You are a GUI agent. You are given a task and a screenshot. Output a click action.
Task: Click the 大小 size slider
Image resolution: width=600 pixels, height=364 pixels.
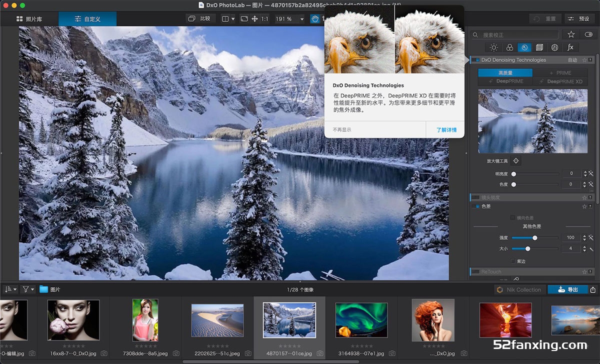(535, 248)
